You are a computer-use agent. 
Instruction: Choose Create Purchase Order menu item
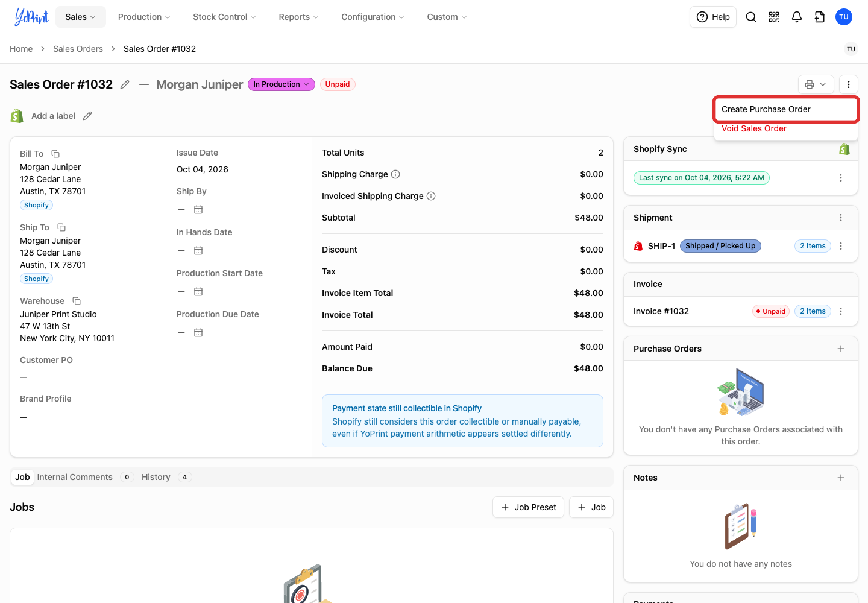point(786,109)
